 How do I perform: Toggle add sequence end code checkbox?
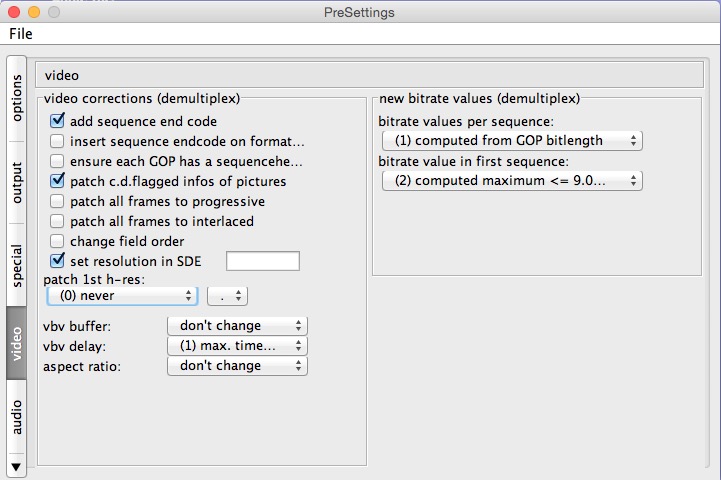tap(57, 121)
